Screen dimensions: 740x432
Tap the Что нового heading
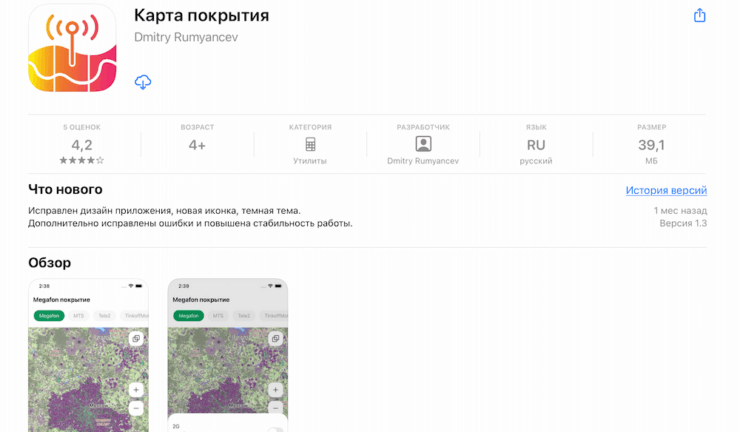65,189
